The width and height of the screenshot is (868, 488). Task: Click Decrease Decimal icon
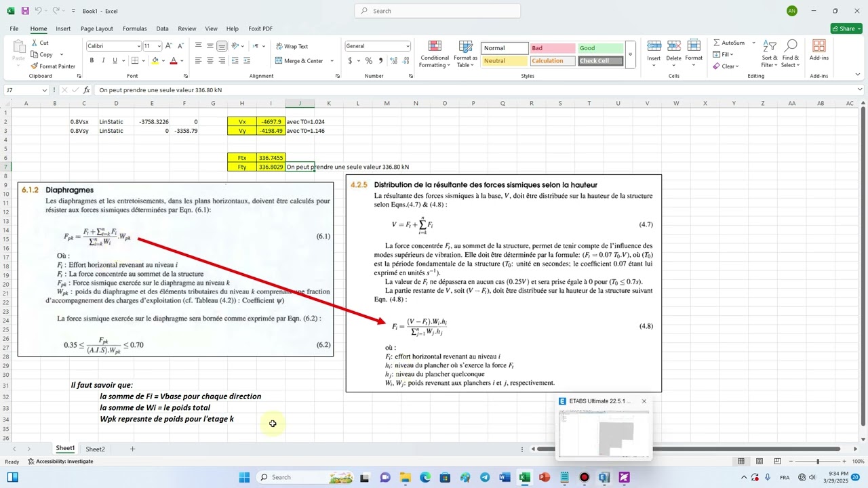(x=406, y=60)
